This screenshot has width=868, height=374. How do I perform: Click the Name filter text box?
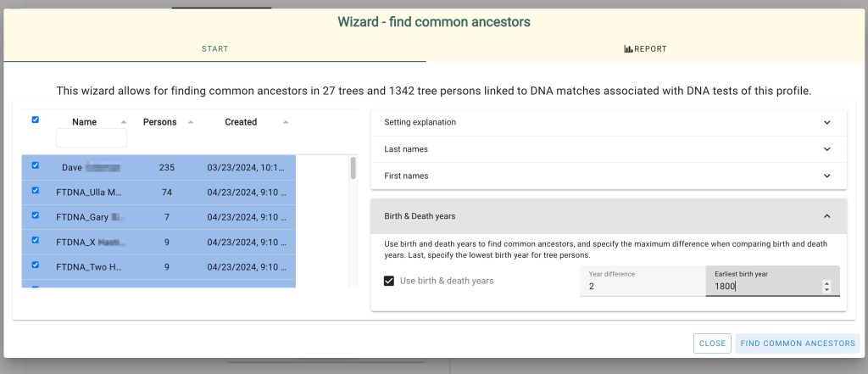[x=92, y=137]
